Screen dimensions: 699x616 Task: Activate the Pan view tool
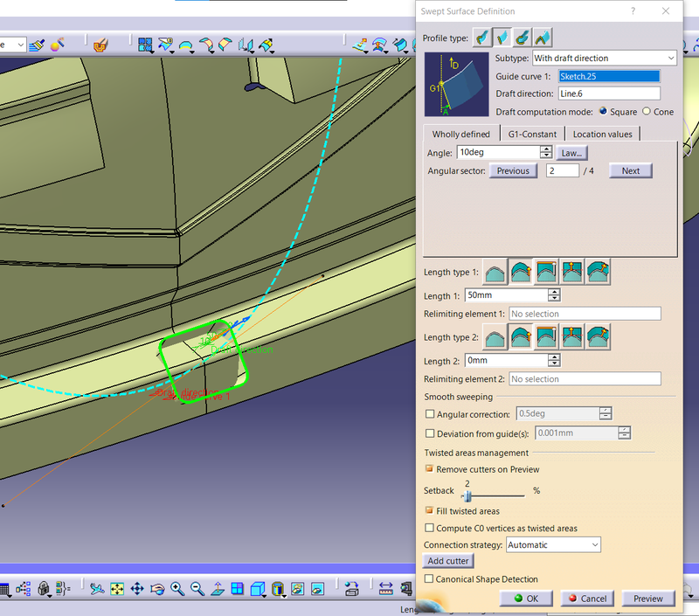(137, 590)
